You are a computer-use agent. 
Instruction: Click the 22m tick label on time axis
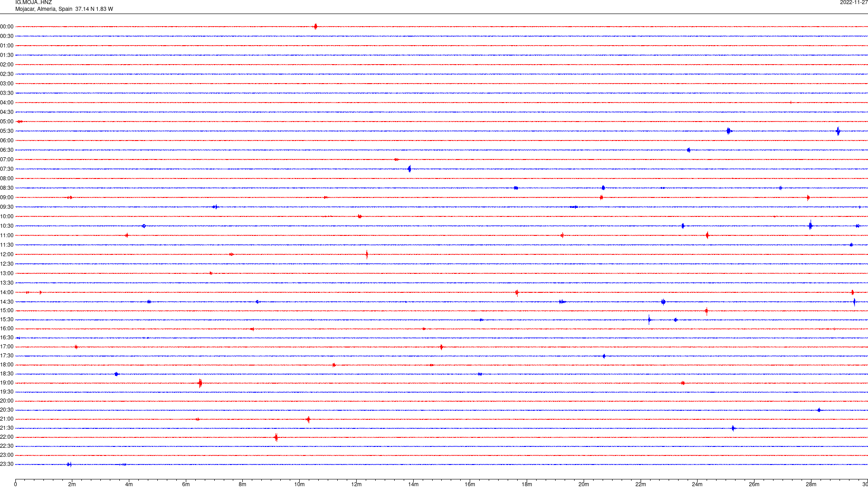tap(641, 484)
